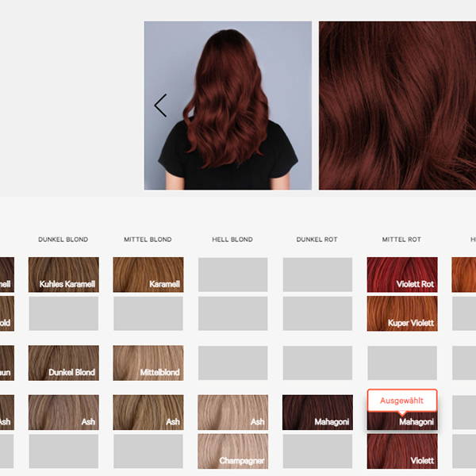Select Ash swatch in Hell Blond column

(x=232, y=413)
